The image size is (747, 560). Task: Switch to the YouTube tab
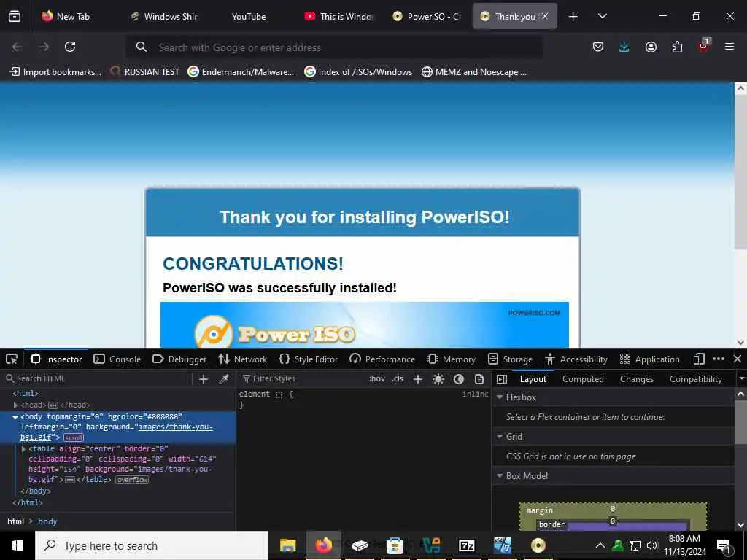click(249, 17)
